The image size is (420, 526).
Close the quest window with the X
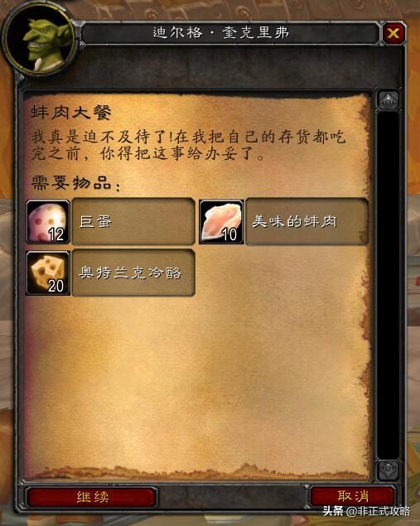393,33
